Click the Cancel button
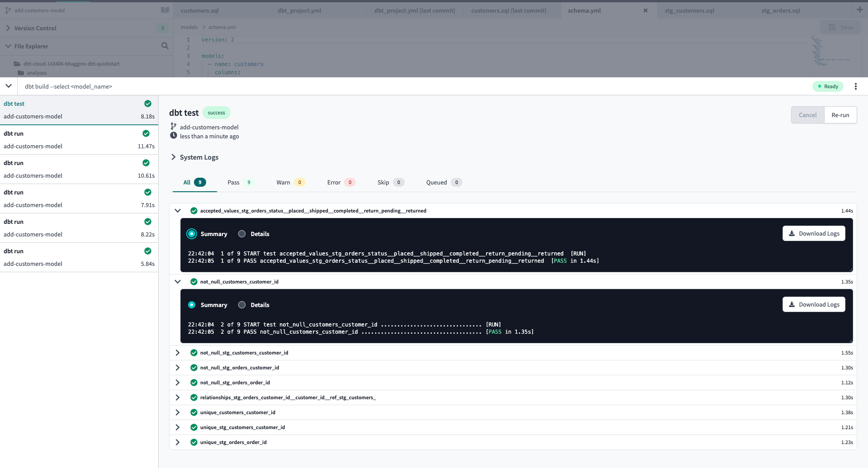Image resolution: width=868 pixels, height=468 pixels. point(808,115)
